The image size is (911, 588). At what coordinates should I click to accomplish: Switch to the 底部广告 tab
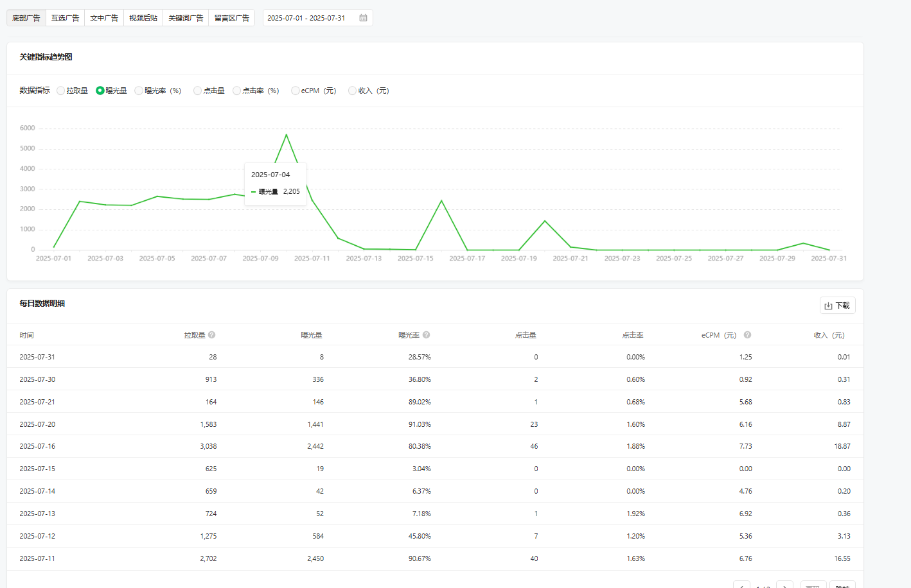[26, 18]
